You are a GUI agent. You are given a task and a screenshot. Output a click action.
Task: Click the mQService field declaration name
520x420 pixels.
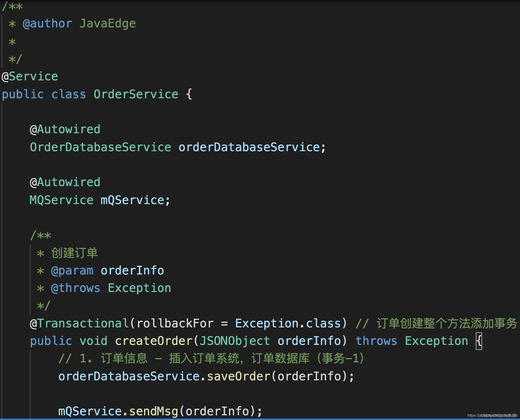pos(132,200)
